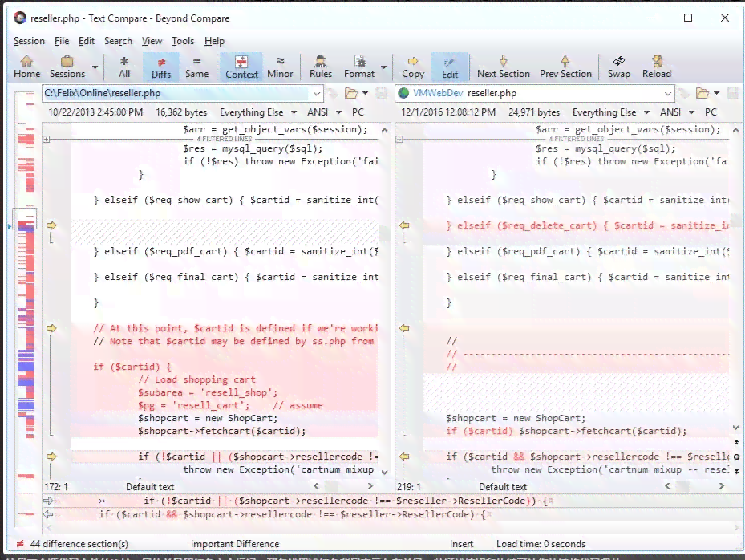Viewport: 745px width, 560px height.
Task: Expand the Format dropdown arrow
Action: pyautogui.click(x=383, y=67)
